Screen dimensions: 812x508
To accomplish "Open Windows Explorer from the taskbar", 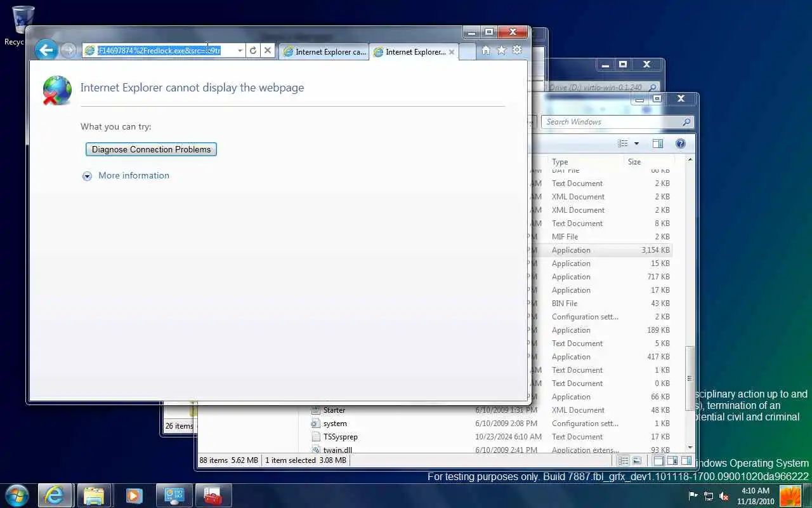I will 94,495.
